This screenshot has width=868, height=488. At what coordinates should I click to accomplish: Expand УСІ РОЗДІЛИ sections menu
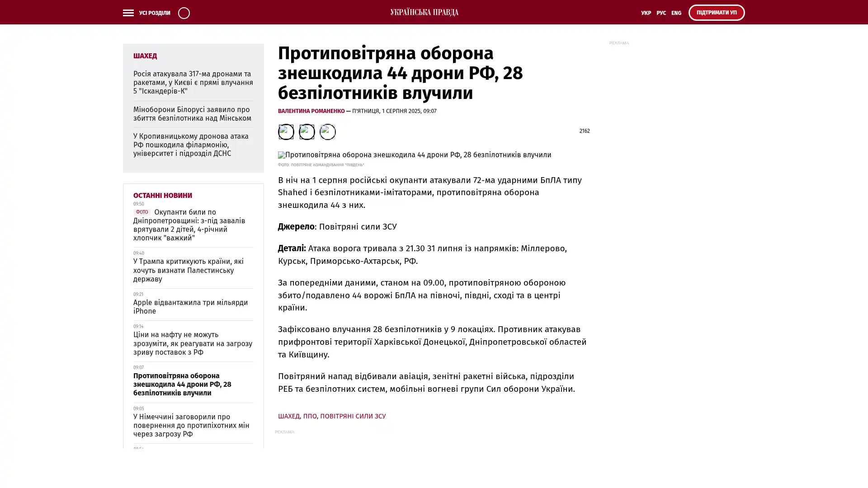(154, 13)
